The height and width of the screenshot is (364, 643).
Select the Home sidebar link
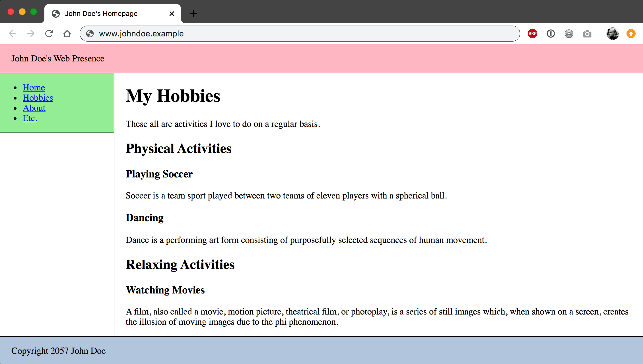34,87
